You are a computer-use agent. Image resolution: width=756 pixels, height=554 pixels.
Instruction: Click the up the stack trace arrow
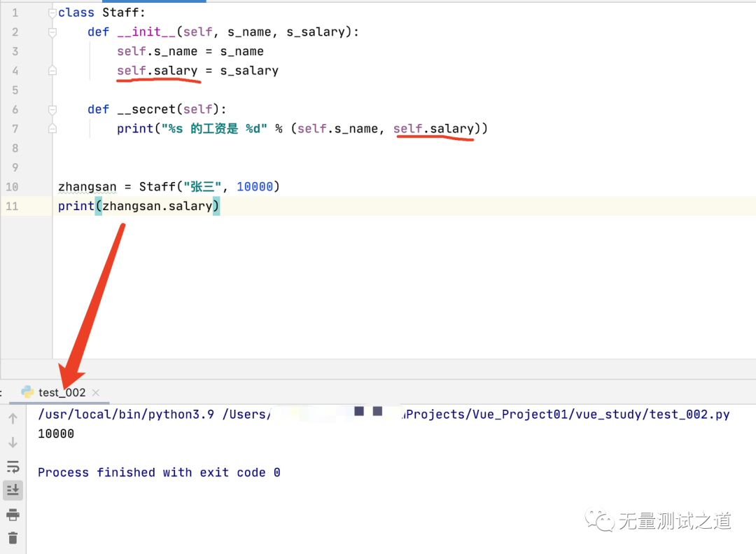(13, 418)
